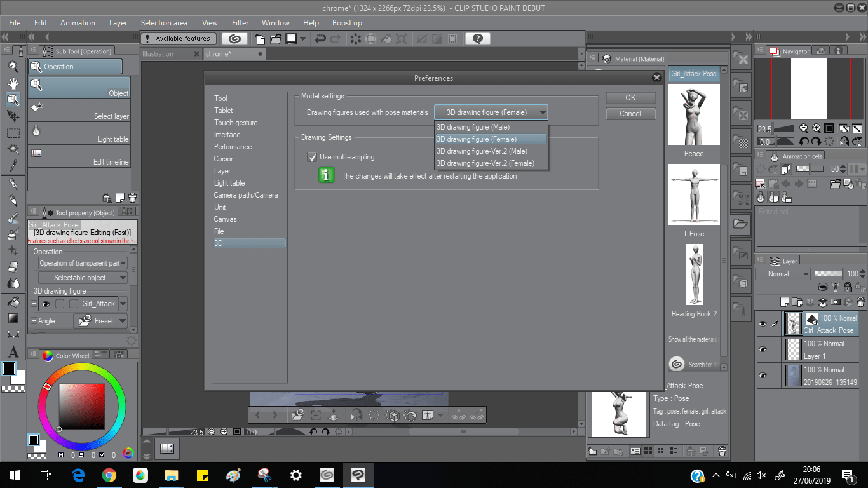Open the help question mark button

coord(478,39)
